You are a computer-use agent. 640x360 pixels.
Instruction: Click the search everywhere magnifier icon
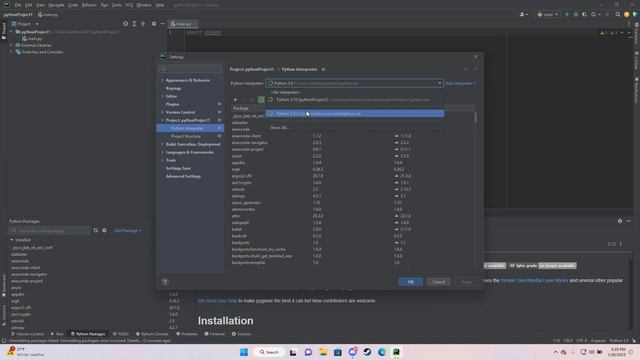coord(618,14)
